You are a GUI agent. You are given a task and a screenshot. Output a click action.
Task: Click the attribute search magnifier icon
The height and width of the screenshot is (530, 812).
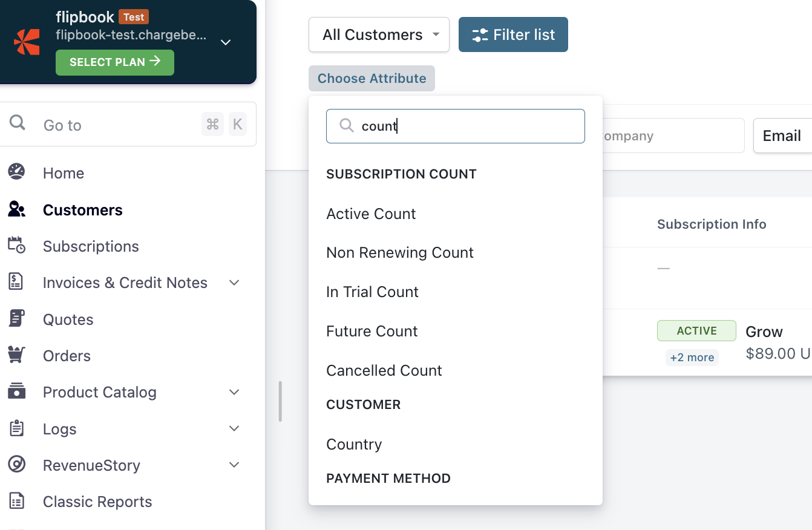(x=347, y=125)
